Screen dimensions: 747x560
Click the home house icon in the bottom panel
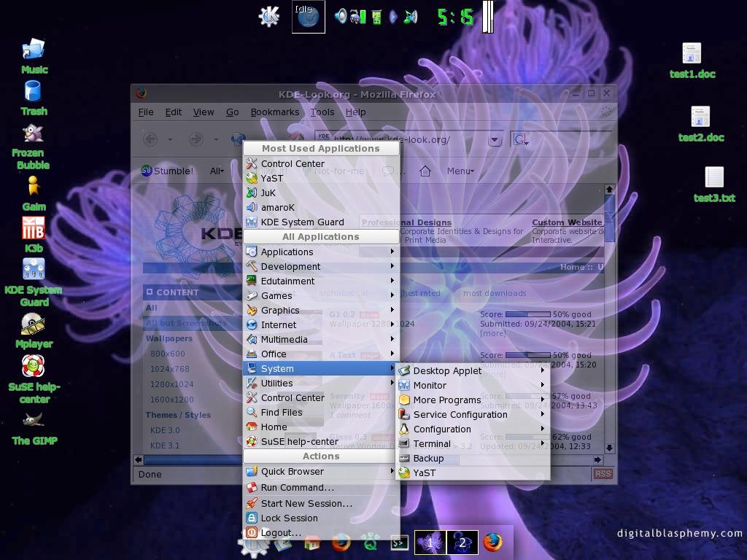tap(312, 542)
